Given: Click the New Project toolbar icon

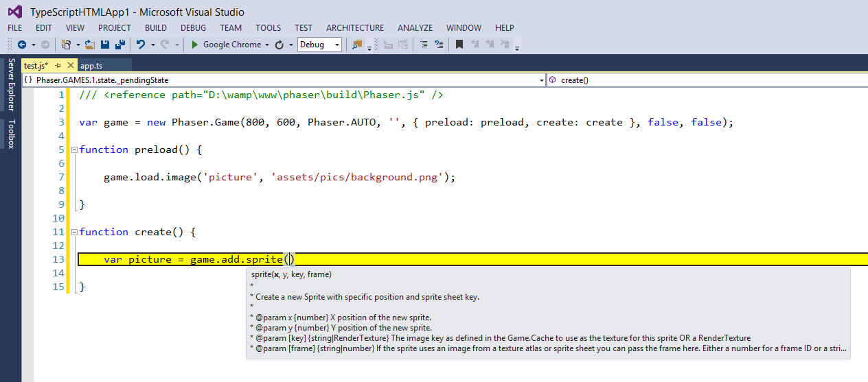Looking at the screenshot, I should pyautogui.click(x=66, y=45).
